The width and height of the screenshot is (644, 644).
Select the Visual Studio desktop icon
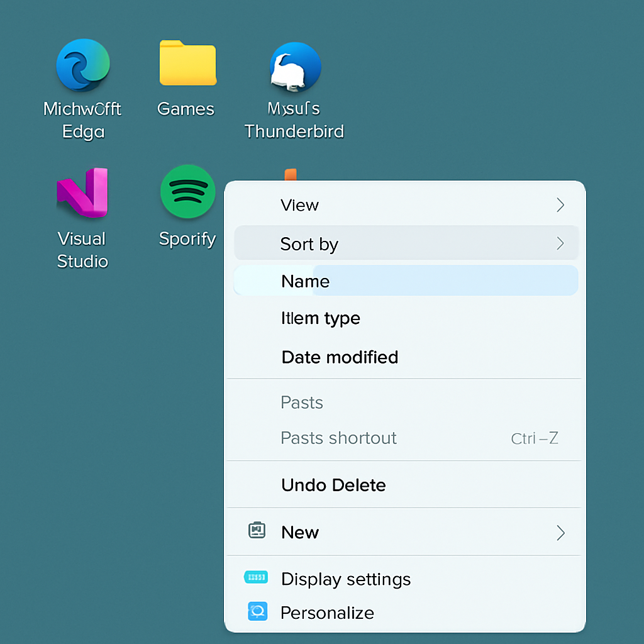coord(82,192)
